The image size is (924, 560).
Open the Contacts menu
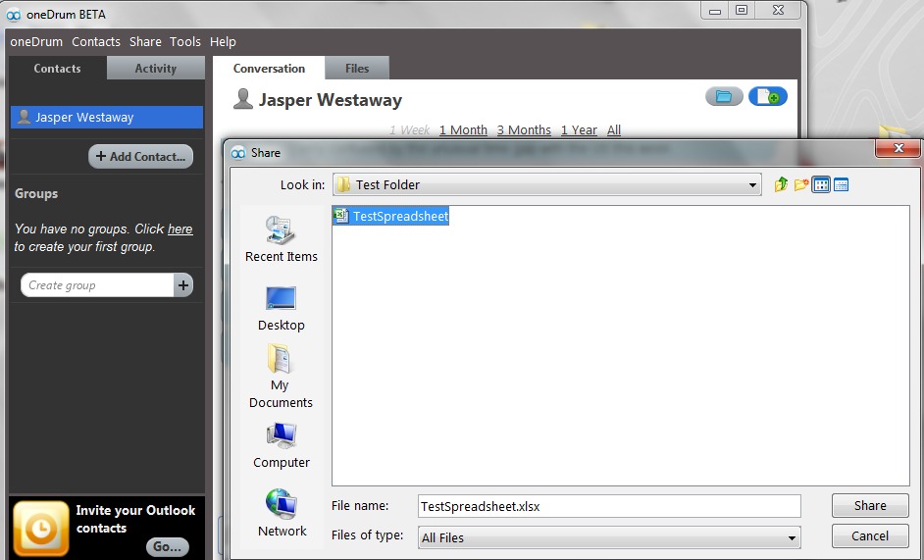click(x=96, y=42)
